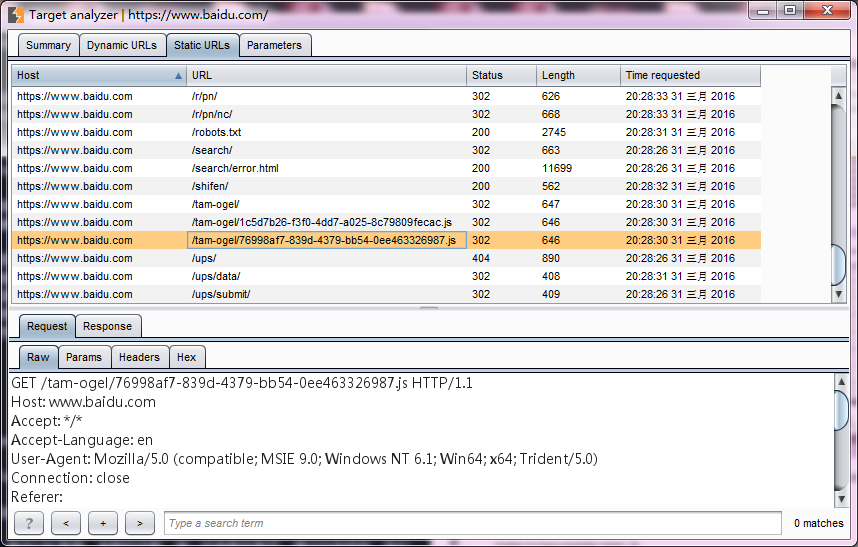Image resolution: width=858 pixels, height=547 pixels.
Task: Click the Burp Suite lightning icon in title bar
Action: [15, 15]
